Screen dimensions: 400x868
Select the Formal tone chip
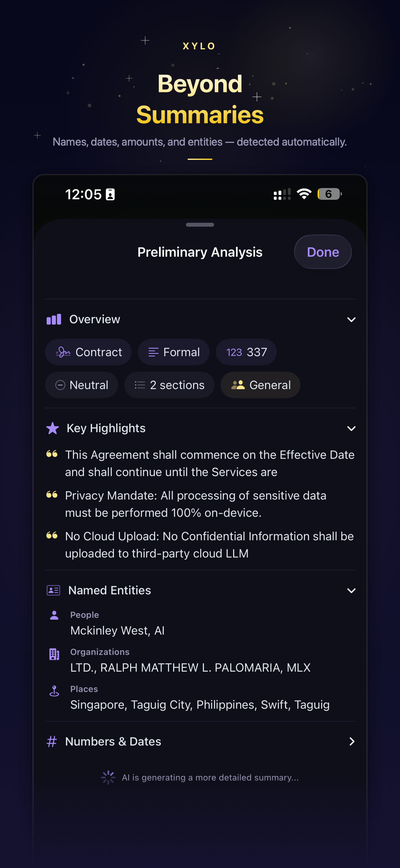coord(174,352)
